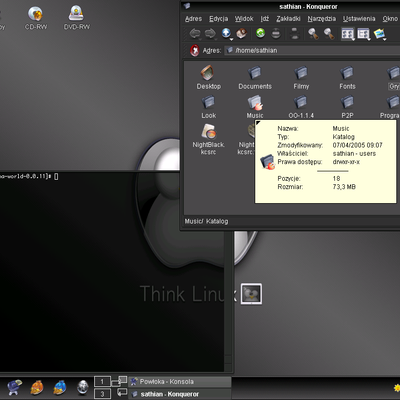Open the Fonts folder

click(347, 77)
